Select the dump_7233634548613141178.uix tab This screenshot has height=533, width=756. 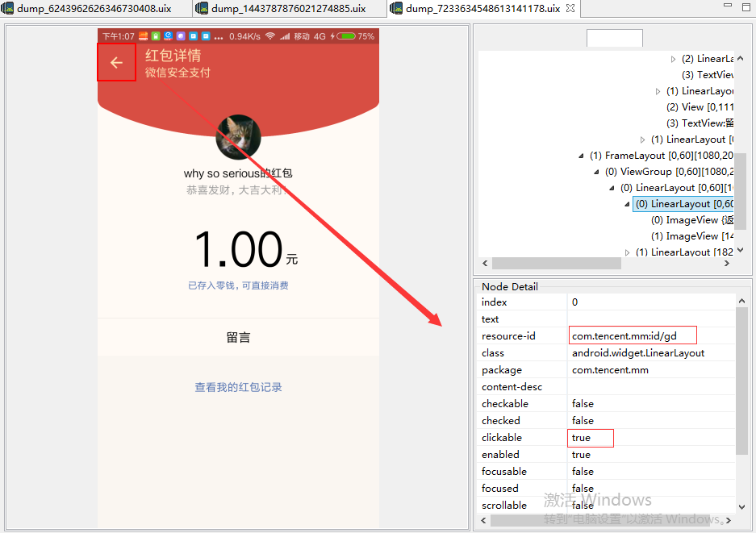[483, 8]
